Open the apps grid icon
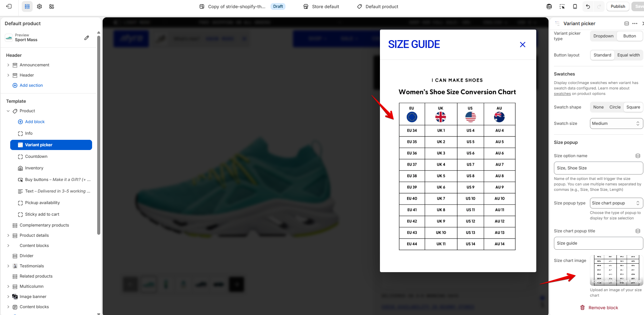This screenshot has height=315, width=644. tap(52, 6)
